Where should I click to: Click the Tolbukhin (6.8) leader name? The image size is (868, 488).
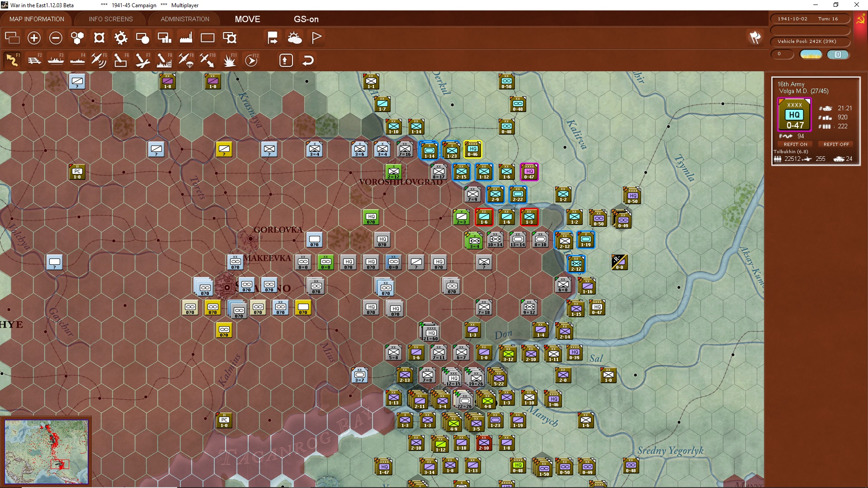[791, 151]
